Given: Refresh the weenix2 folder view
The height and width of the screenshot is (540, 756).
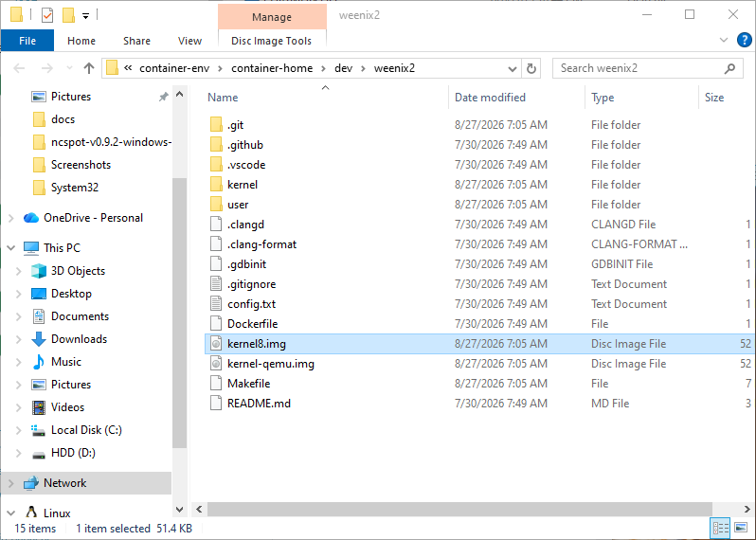Looking at the screenshot, I should (531, 68).
